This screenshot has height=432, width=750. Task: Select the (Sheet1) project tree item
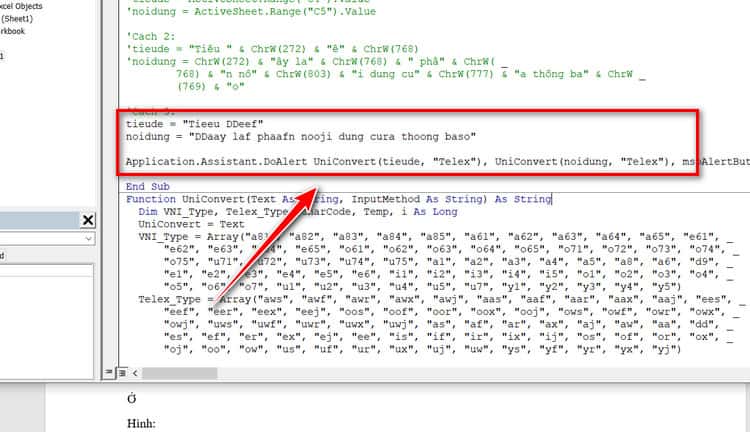17,19
